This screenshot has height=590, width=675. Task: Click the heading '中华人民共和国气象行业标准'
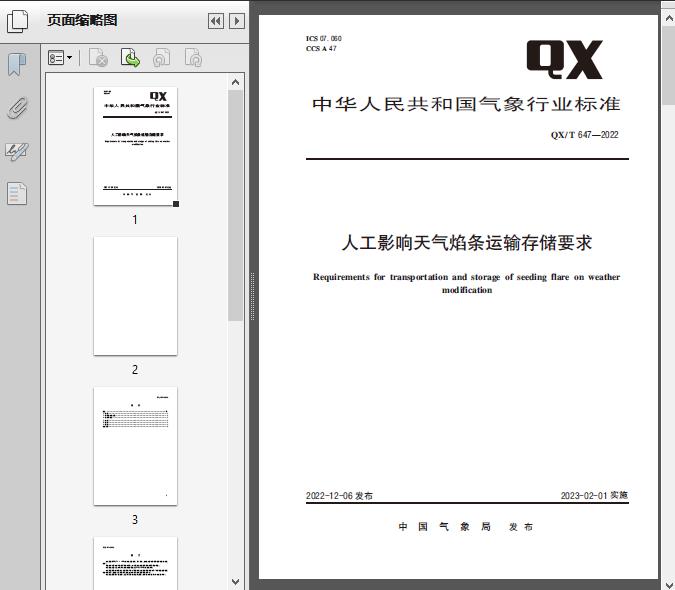tap(467, 104)
